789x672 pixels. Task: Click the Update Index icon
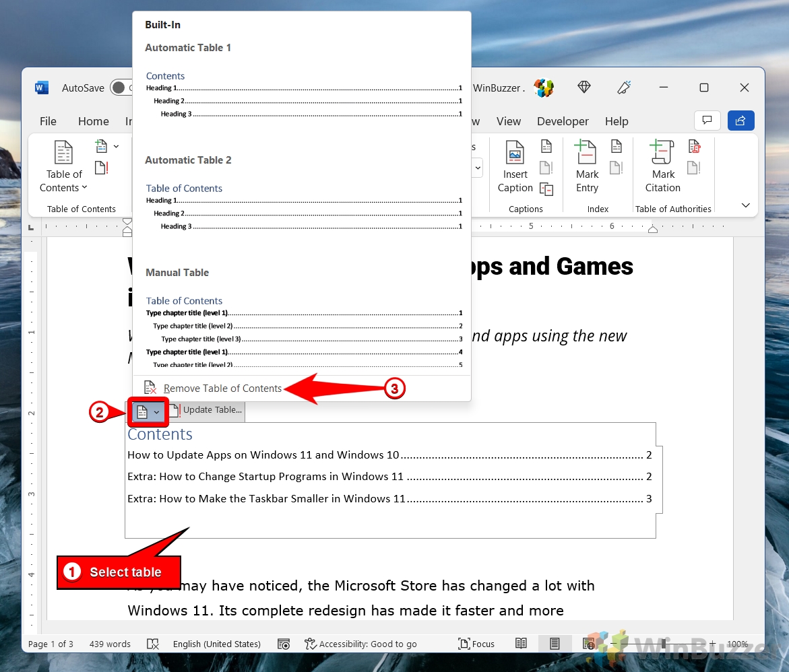[x=617, y=168]
